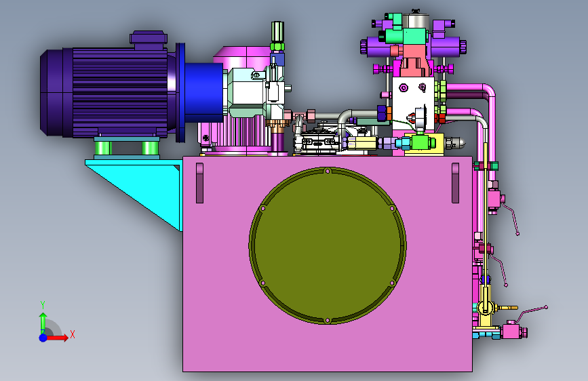Viewport: 588px width, 381px height.
Task: Click the blue Z origin ball of triad
Action: click(x=43, y=338)
